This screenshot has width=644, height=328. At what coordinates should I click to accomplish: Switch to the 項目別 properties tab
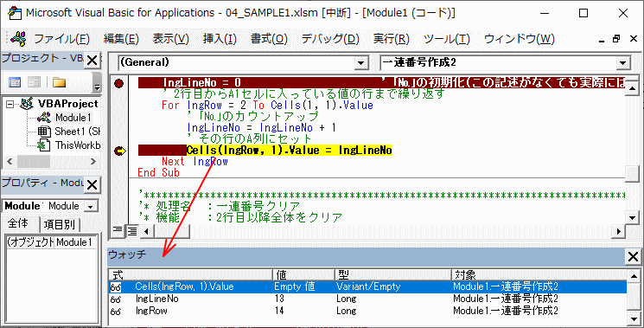click(61, 225)
